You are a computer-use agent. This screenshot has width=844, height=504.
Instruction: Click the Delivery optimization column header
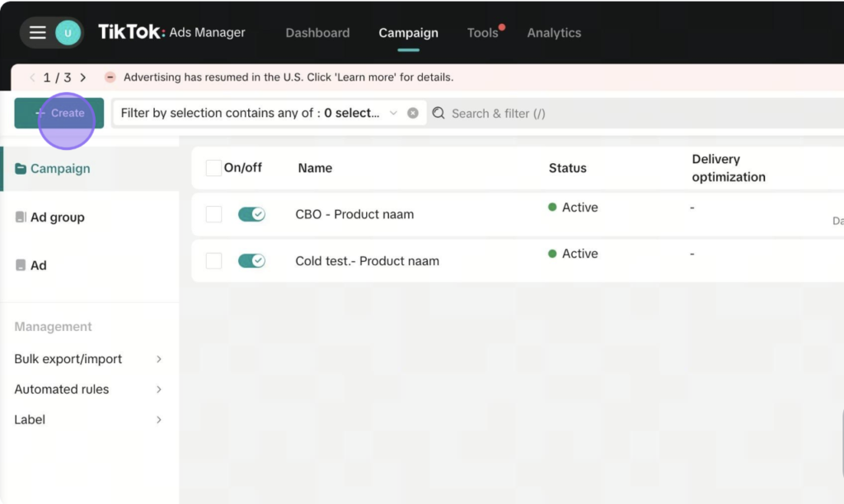tap(729, 168)
